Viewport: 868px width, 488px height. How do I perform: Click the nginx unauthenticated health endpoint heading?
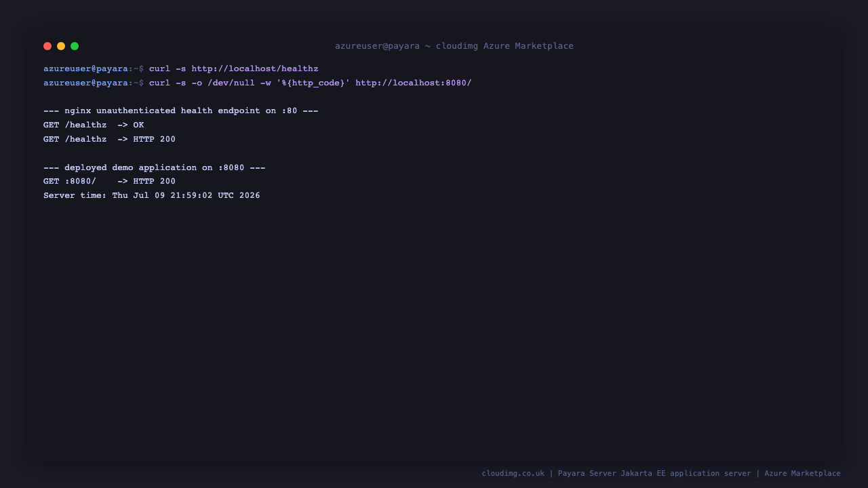181,111
